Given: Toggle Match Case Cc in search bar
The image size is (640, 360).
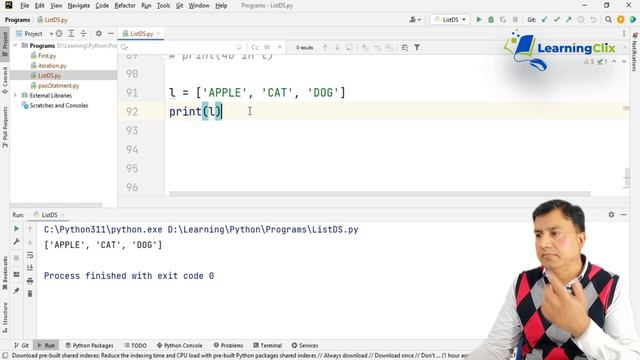Looking at the screenshot, I should pos(255,47).
